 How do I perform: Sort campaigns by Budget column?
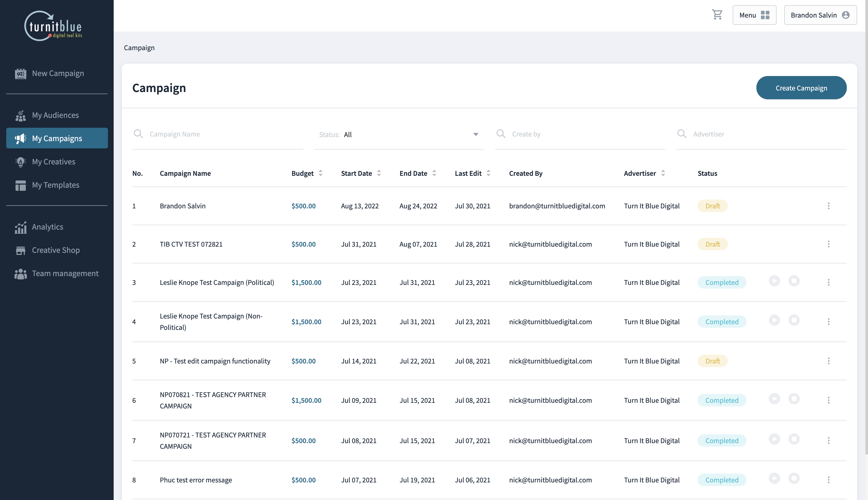(320, 173)
